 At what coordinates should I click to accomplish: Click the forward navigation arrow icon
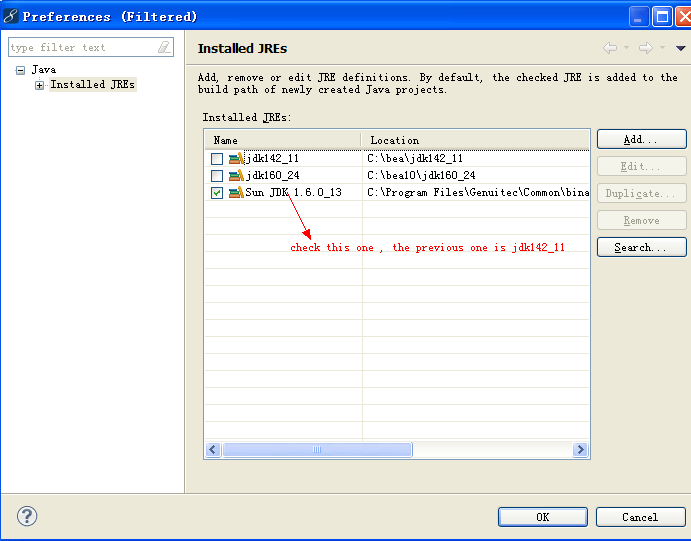[x=646, y=48]
